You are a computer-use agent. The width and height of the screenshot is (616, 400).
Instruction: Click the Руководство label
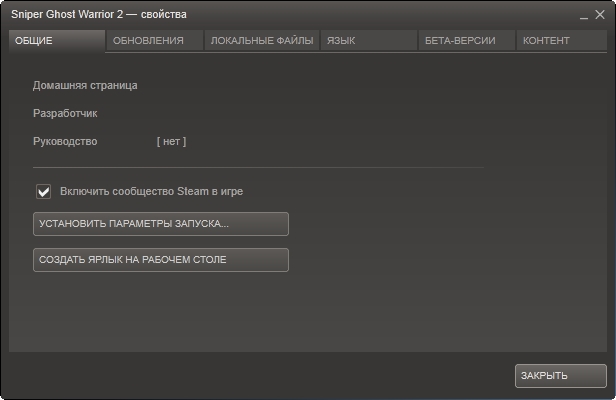coord(65,141)
